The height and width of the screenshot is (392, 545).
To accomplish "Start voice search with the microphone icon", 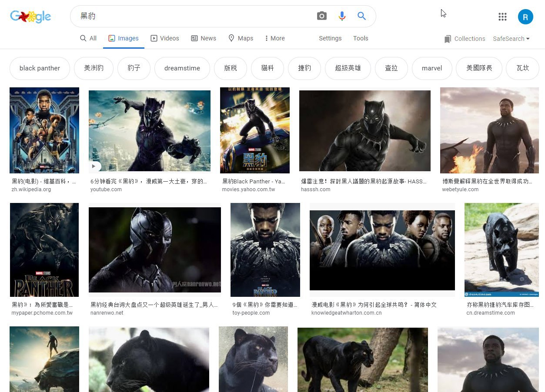I will [342, 16].
